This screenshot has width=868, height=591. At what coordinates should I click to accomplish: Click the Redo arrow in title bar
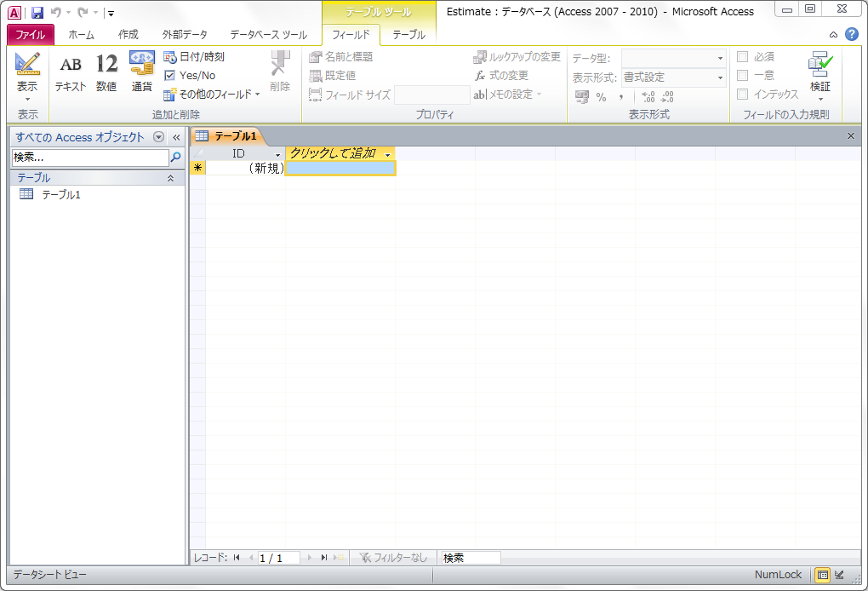[83, 12]
